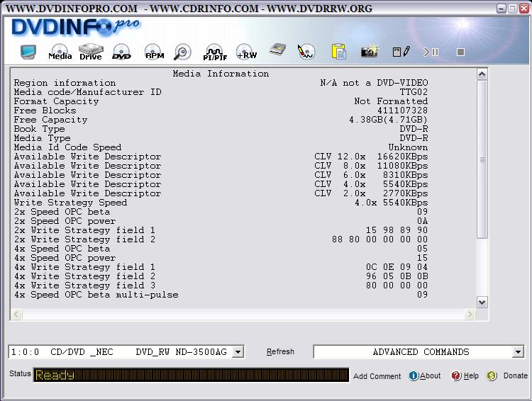Click the drive tray eject icon
Viewport: 532px width, 401px height.
[x=277, y=50]
